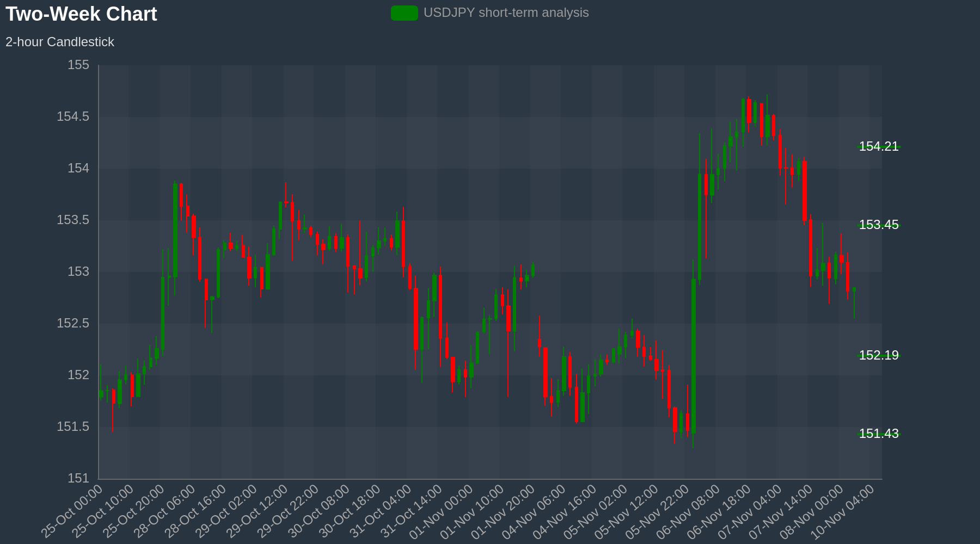980x544 pixels.
Task: Click the 153 y-axis label
Action: click(x=78, y=272)
